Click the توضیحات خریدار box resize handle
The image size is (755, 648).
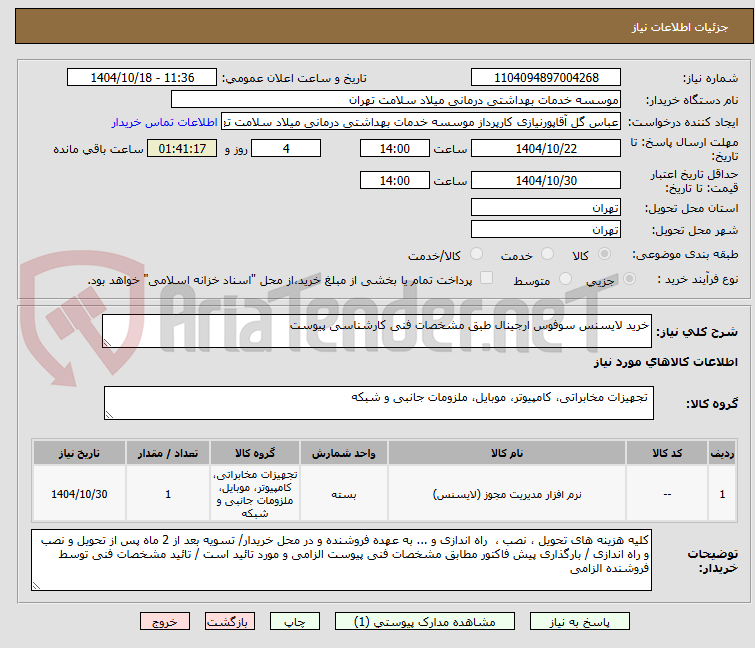click(36, 586)
